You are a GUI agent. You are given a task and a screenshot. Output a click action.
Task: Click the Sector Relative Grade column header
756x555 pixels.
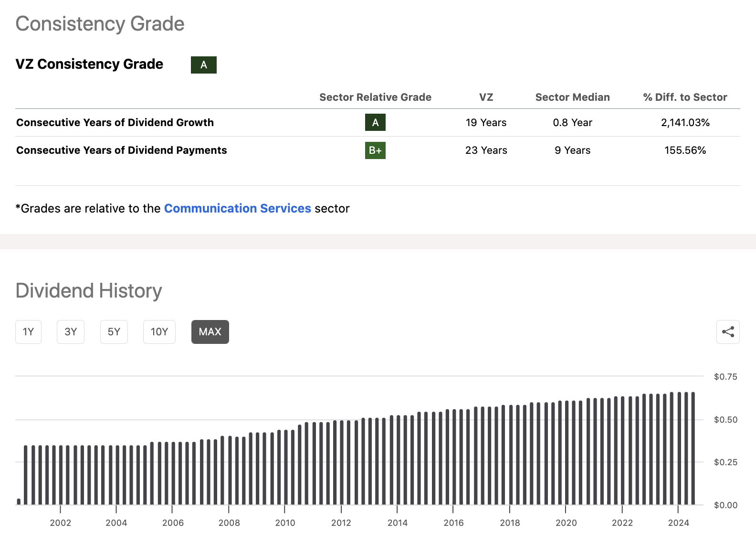coord(375,97)
